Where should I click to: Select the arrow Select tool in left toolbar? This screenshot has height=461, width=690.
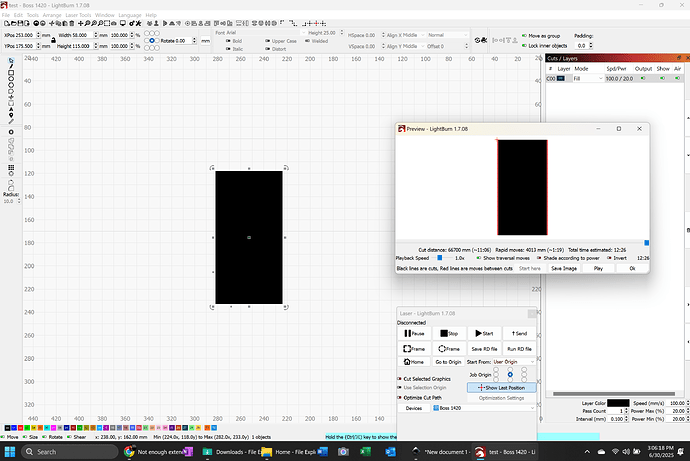(x=11, y=60)
